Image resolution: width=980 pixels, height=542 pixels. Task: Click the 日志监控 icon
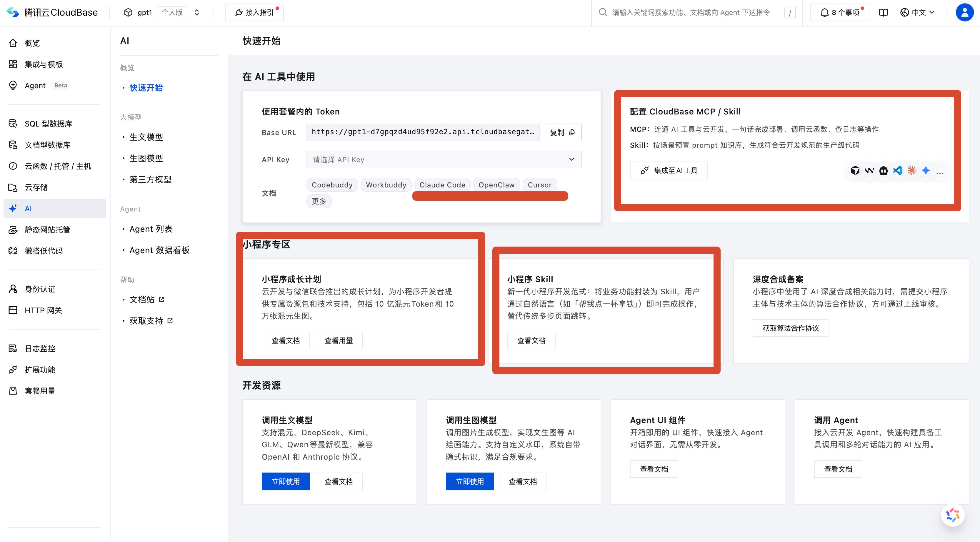[x=13, y=349]
